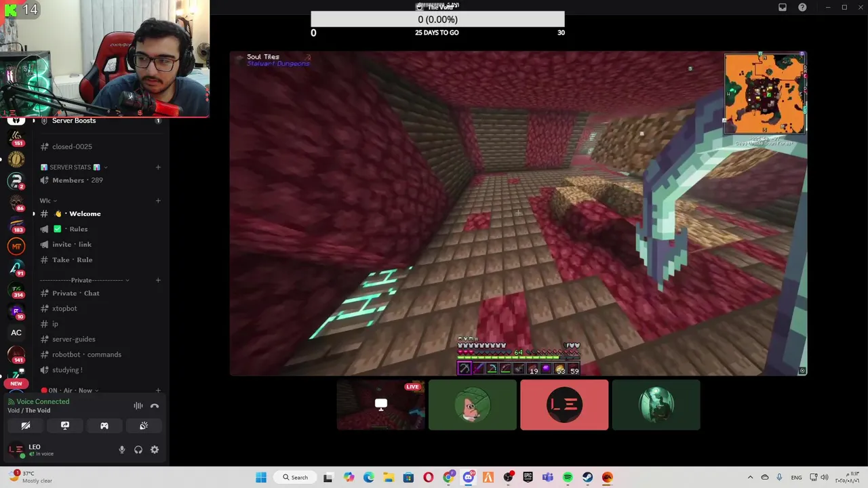Open the robotbot commands channel
The image size is (868, 488).
coord(100,354)
